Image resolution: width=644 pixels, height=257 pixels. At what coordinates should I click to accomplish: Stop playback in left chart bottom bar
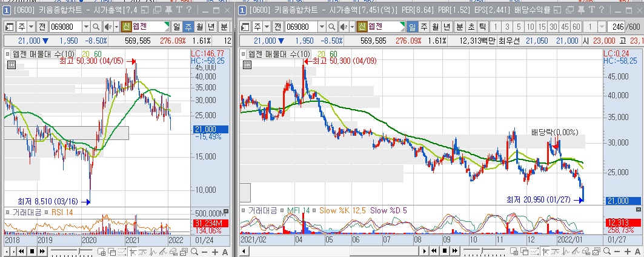[x=32, y=252]
